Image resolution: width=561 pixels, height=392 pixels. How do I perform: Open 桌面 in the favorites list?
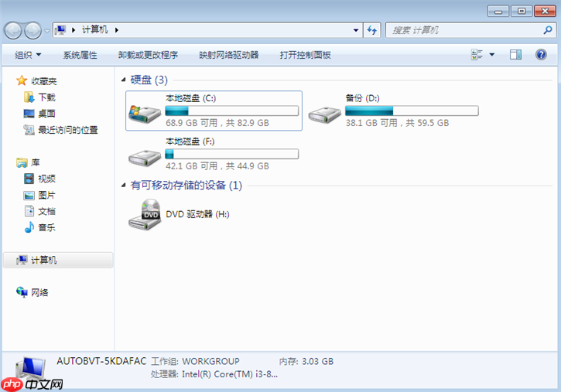47,114
